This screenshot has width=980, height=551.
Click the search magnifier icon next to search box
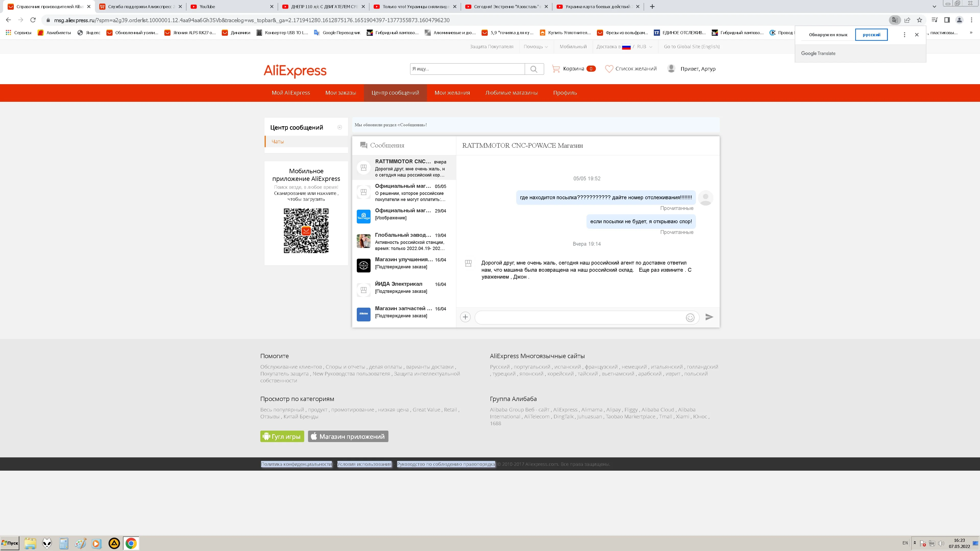(x=534, y=69)
